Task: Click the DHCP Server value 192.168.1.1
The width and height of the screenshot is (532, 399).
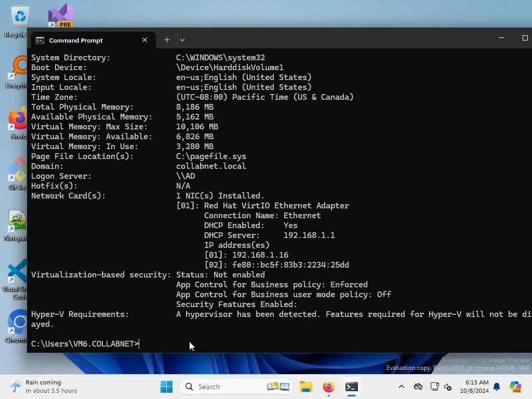Action: 309,235
